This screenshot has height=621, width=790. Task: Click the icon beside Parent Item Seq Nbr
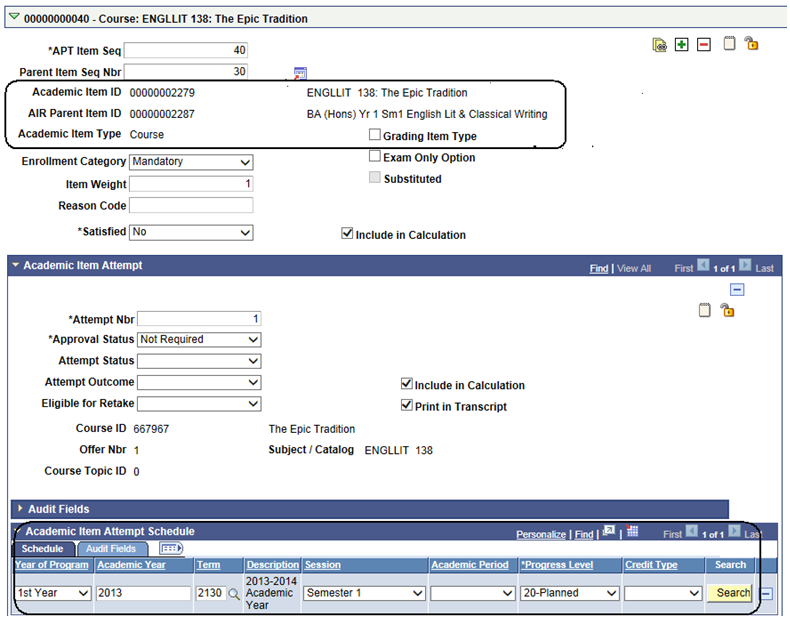click(300, 73)
